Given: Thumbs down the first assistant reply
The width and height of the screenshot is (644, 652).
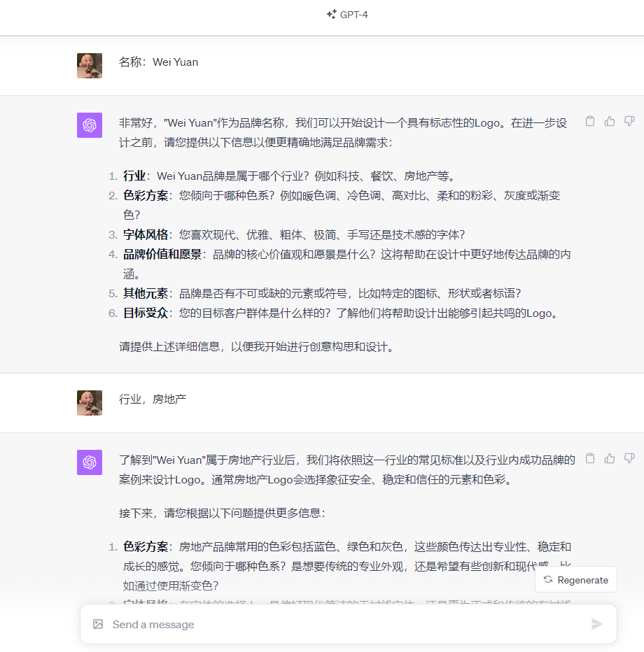Looking at the screenshot, I should pyautogui.click(x=629, y=121).
